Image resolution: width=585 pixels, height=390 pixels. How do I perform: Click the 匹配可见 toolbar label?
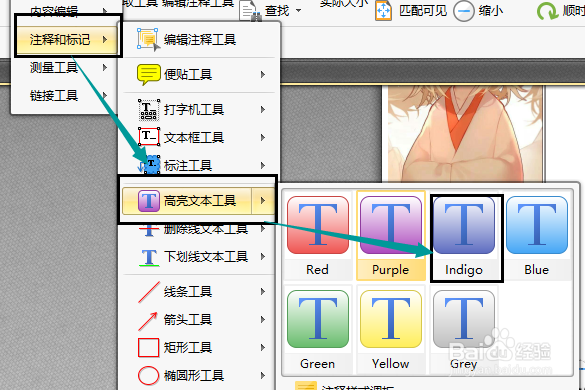[x=423, y=11]
